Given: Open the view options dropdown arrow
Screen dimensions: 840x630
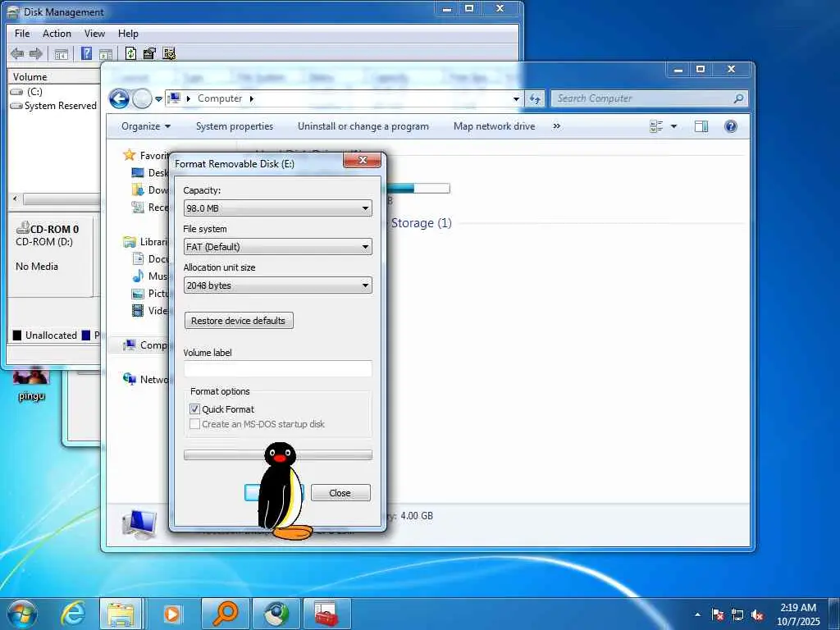Looking at the screenshot, I should coord(674,126).
